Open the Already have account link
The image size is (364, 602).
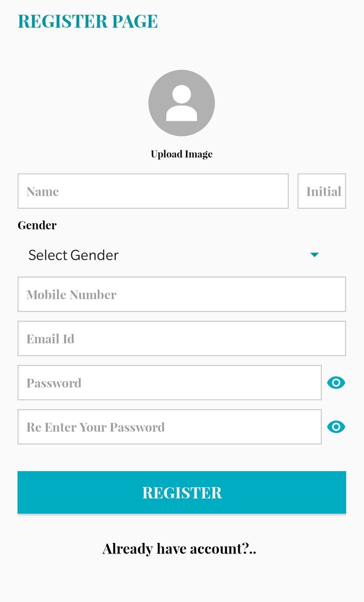coord(179,549)
